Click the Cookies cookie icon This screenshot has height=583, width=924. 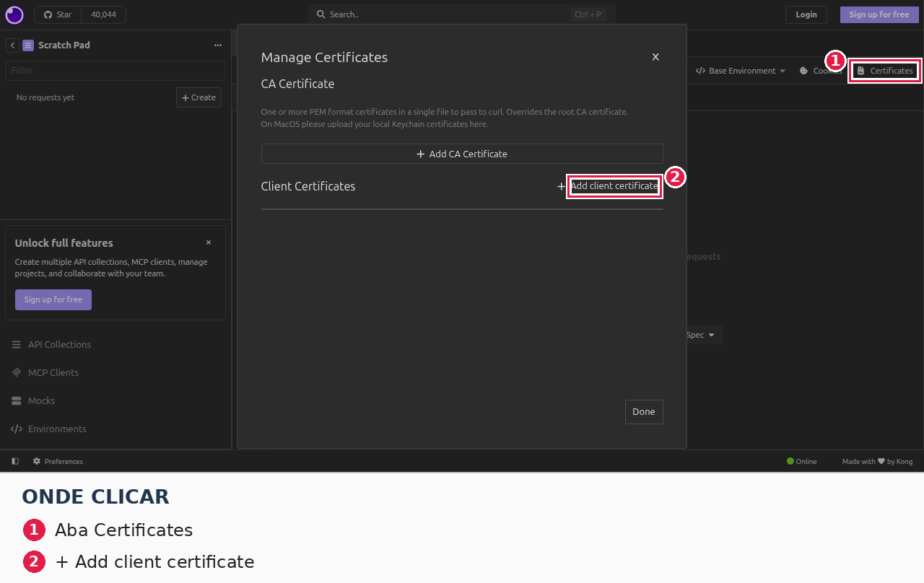click(804, 71)
